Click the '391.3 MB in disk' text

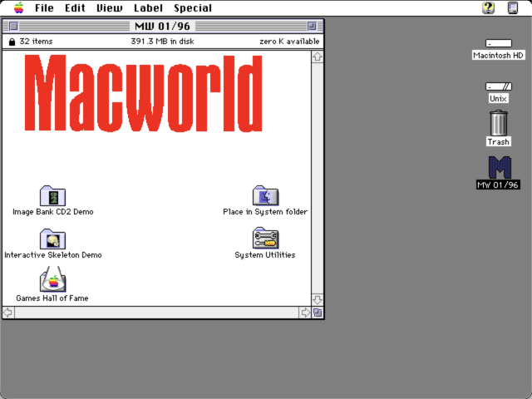coord(163,42)
